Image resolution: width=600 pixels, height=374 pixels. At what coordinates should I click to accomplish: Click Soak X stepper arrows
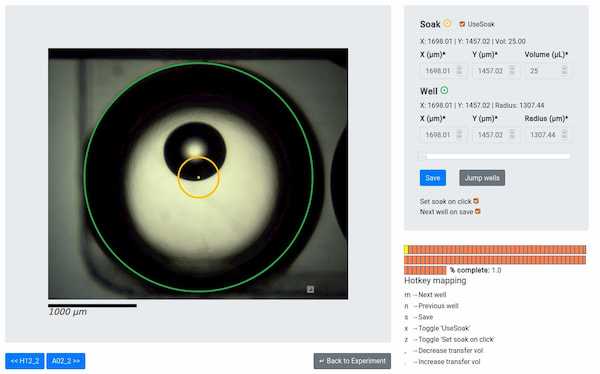pos(459,70)
